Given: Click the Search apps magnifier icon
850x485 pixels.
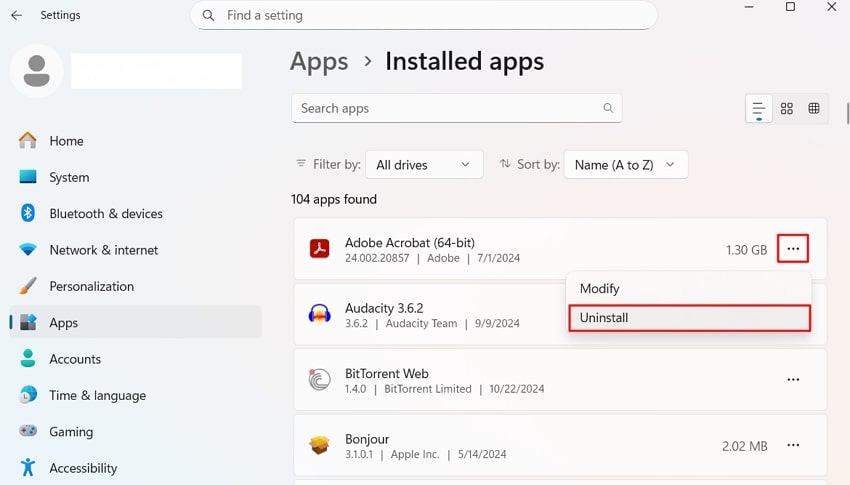Looking at the screenshot, I should tap(608, 108).
